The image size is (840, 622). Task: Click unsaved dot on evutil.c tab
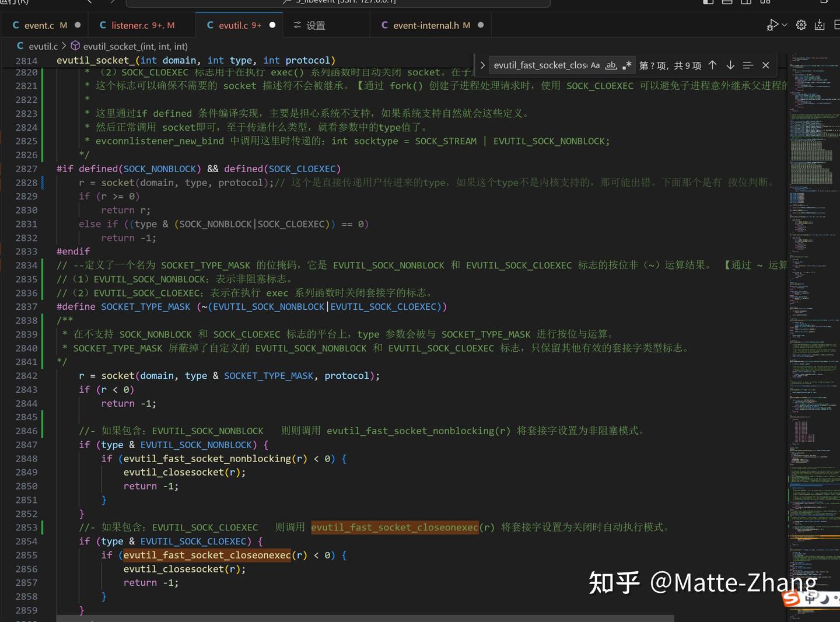click(x=272, y=25)
